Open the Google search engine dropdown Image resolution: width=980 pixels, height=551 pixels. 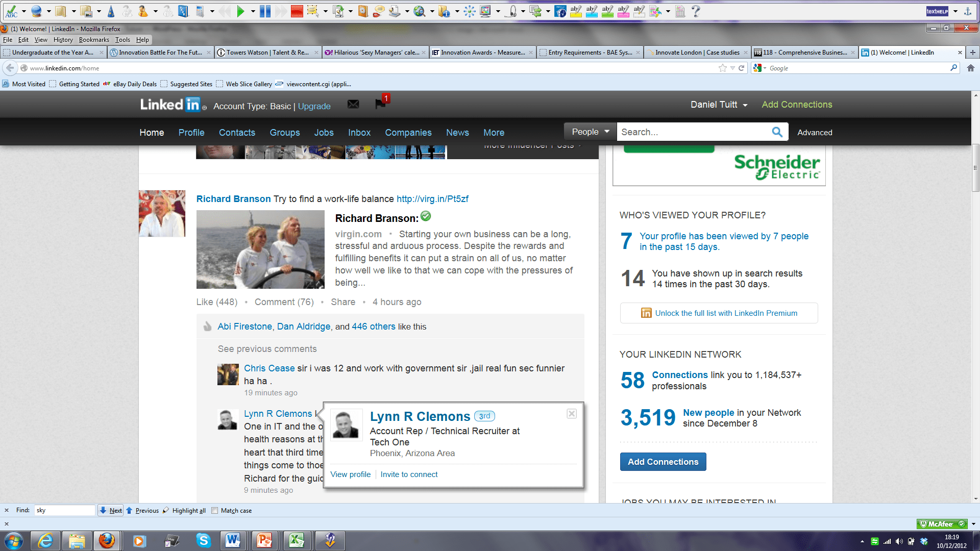pos(760,68)
